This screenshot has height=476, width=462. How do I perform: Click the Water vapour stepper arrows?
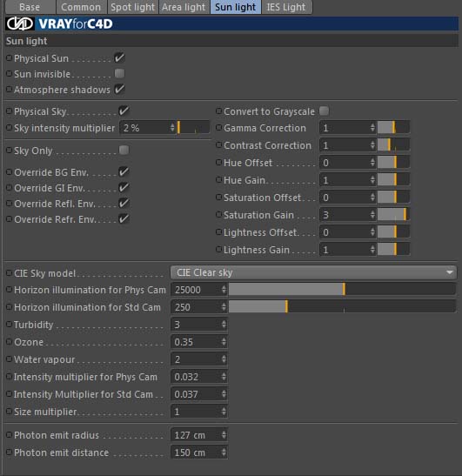(x=224, y=359)
